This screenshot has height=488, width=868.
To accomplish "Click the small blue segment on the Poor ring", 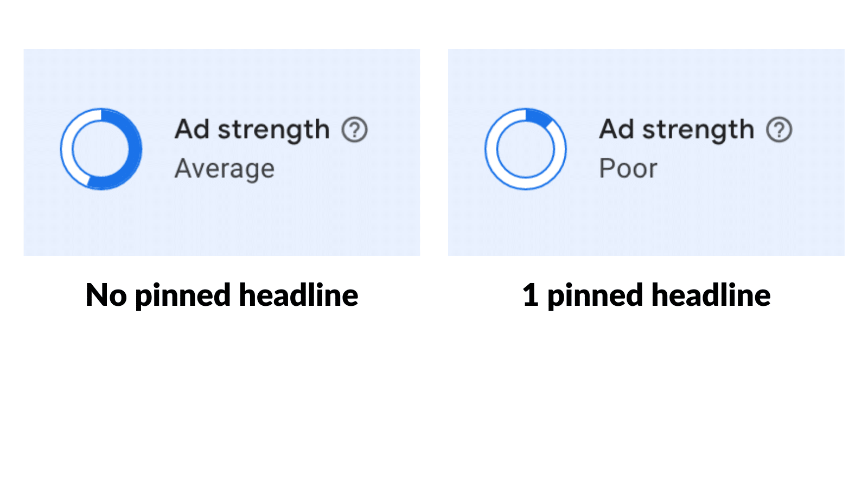I will [539, 117].
